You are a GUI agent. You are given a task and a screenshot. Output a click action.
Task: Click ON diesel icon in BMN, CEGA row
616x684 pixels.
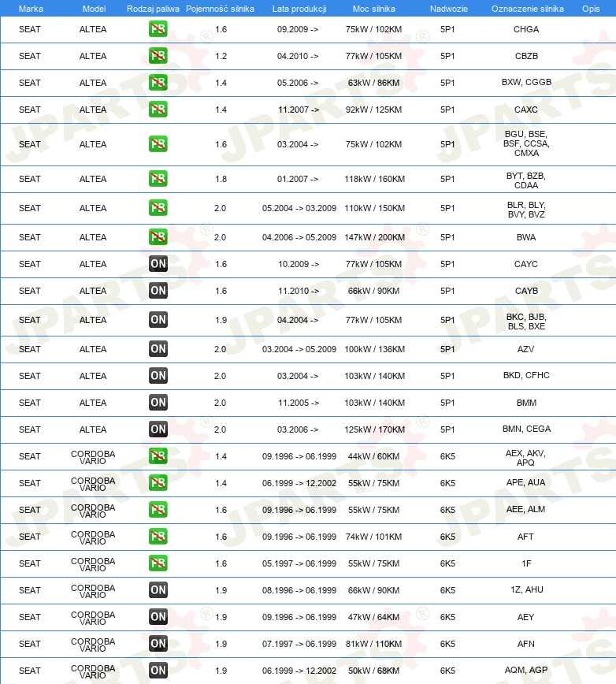pyautogui.click(x=158, y=429)
